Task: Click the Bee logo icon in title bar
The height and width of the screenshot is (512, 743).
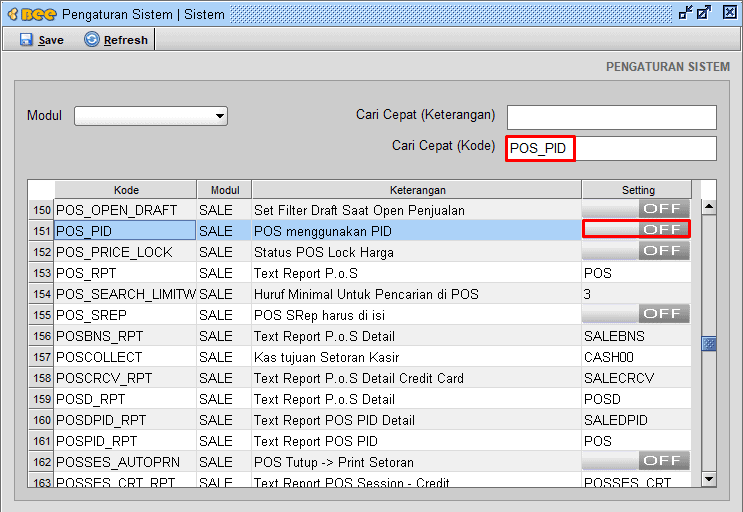Action: click(x=32, y=14)
